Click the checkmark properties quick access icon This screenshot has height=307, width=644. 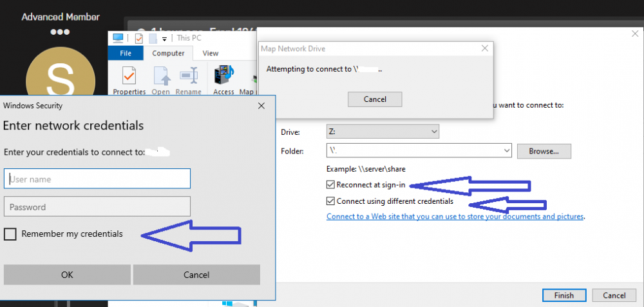(139, 39)
